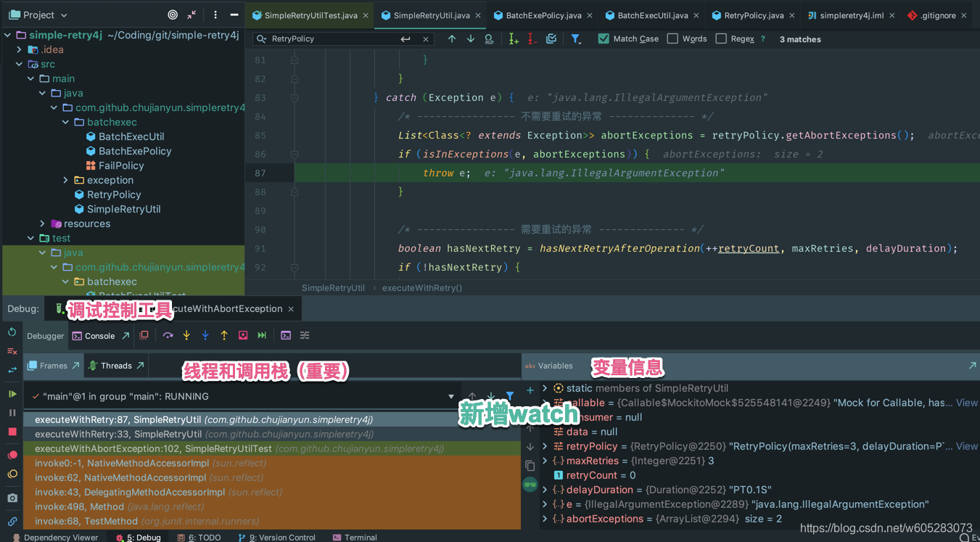Viewport: 980px width, 542px height.
Task: Click View link for callable variable
Action: (x=967, y=403)
